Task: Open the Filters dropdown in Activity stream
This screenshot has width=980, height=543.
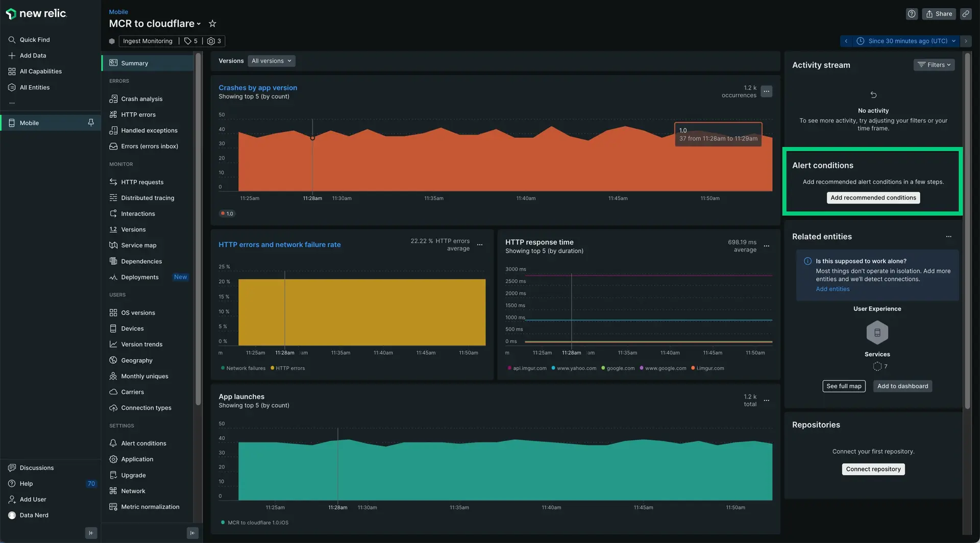Action: [934, 65]
